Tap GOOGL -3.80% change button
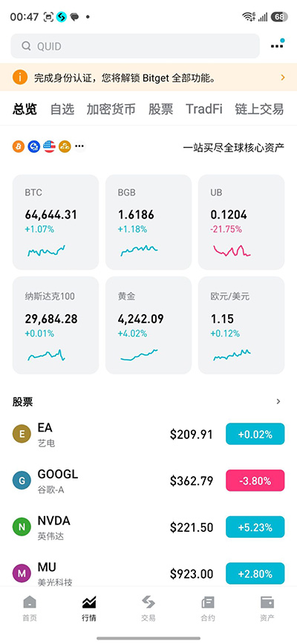297x644 pixels. tap(255, 481)
